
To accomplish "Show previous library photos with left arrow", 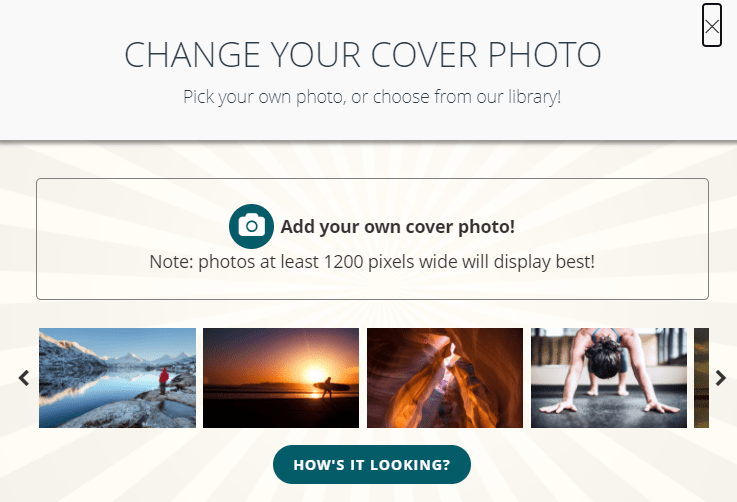I will 24,378.
